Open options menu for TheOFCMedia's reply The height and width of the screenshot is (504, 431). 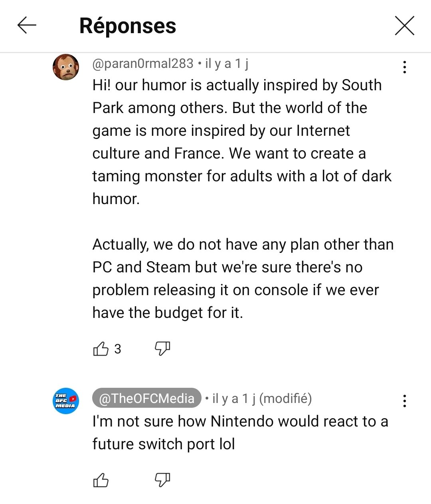(405, 401)
